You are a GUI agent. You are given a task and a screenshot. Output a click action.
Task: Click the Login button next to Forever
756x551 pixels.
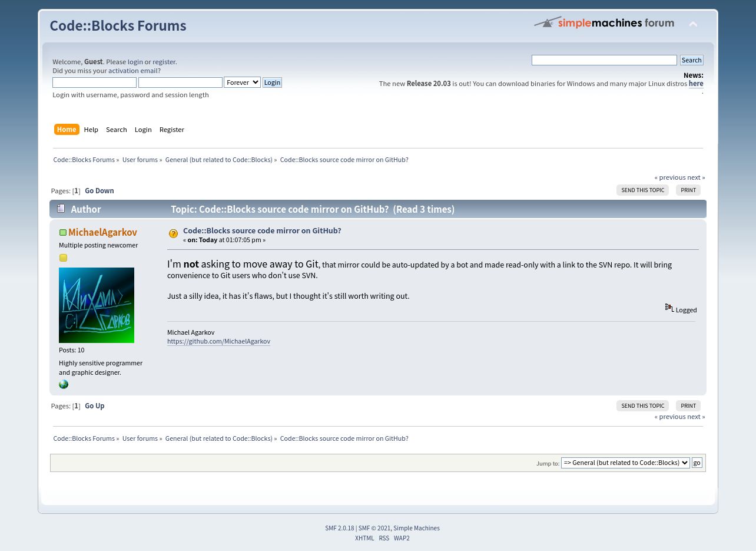[x=272, y=83]
